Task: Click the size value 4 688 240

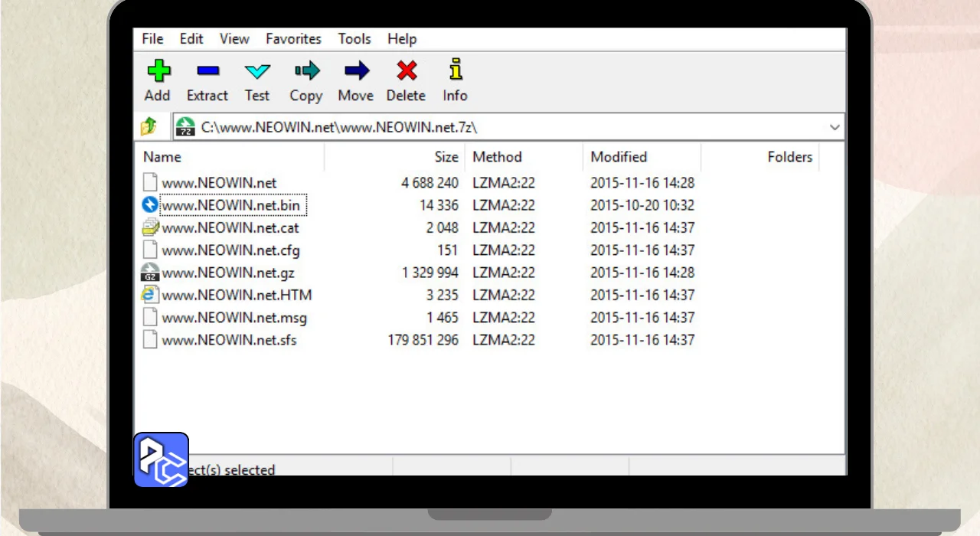Action: (x=430, y=183)
